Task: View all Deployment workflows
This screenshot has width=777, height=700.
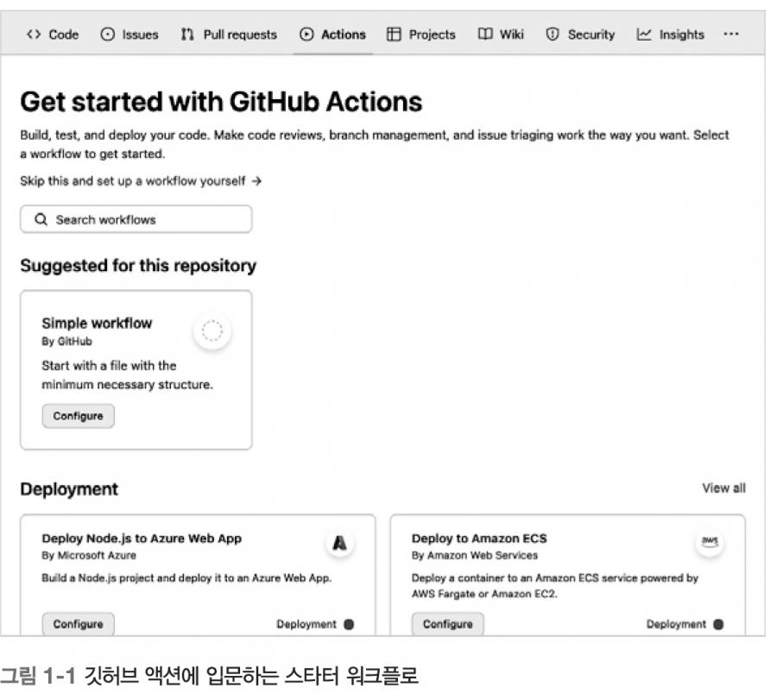Action: pos(723,489)
